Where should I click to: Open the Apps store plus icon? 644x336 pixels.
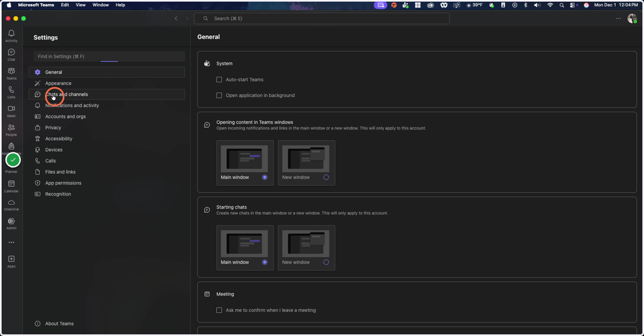click(11, 261)
